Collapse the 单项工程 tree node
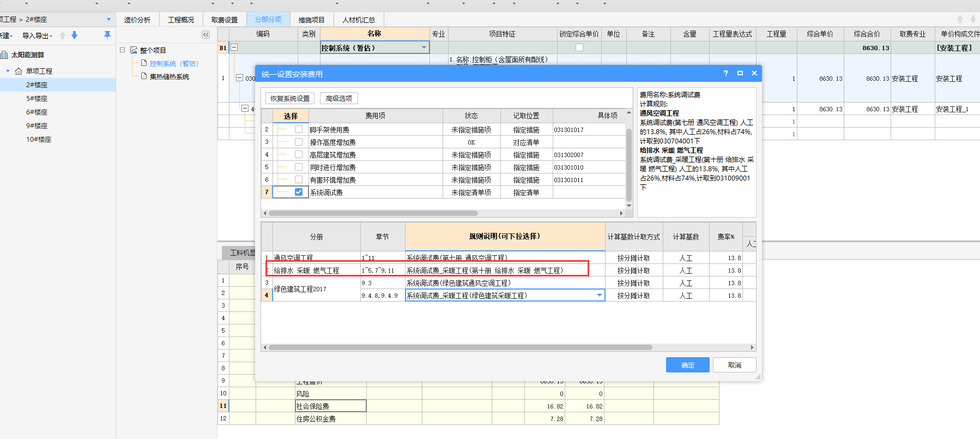 pos(8,71)
